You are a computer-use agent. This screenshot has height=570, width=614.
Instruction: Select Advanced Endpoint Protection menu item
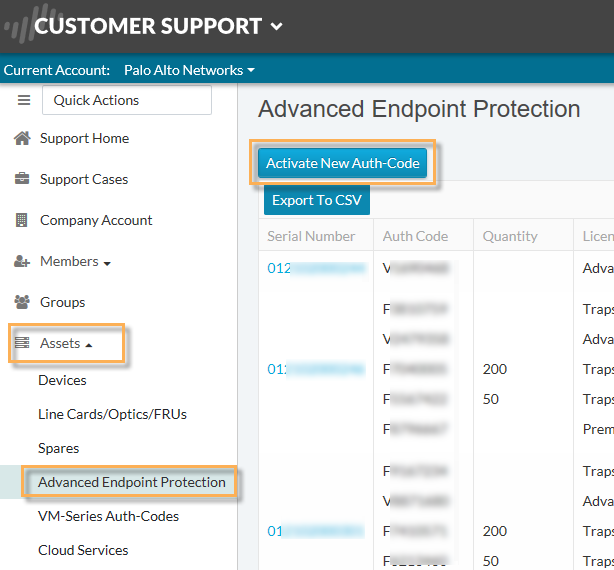pos(132,483)
